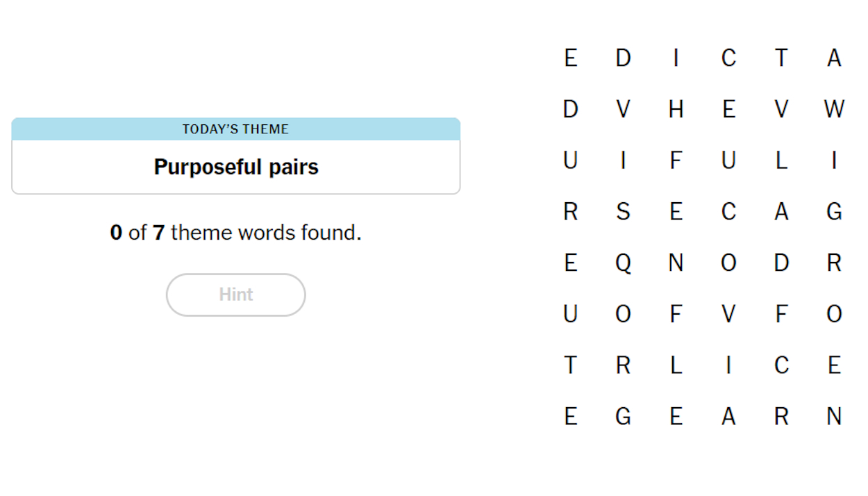Select the letter L in the seventh row
868x496 pixels.
[x=676, y=365]
